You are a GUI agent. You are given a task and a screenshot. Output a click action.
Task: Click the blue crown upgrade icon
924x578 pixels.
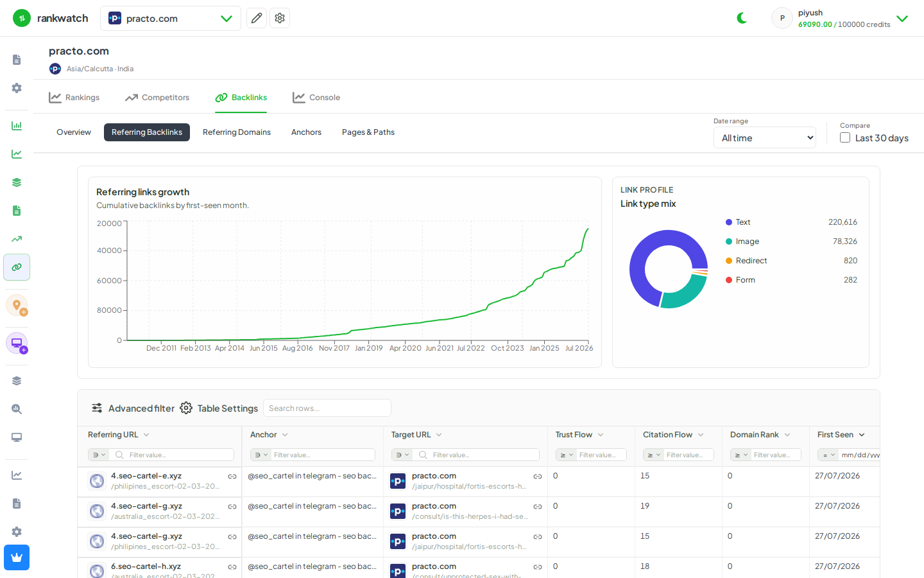coord(17,557)
